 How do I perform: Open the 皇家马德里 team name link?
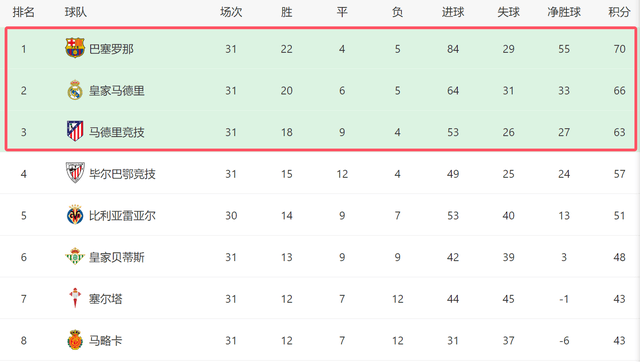pos(117,91)
